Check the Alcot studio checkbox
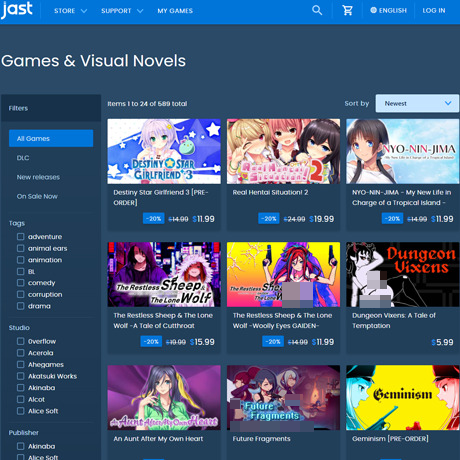This screenshot has height=460, width=460. 21,399
